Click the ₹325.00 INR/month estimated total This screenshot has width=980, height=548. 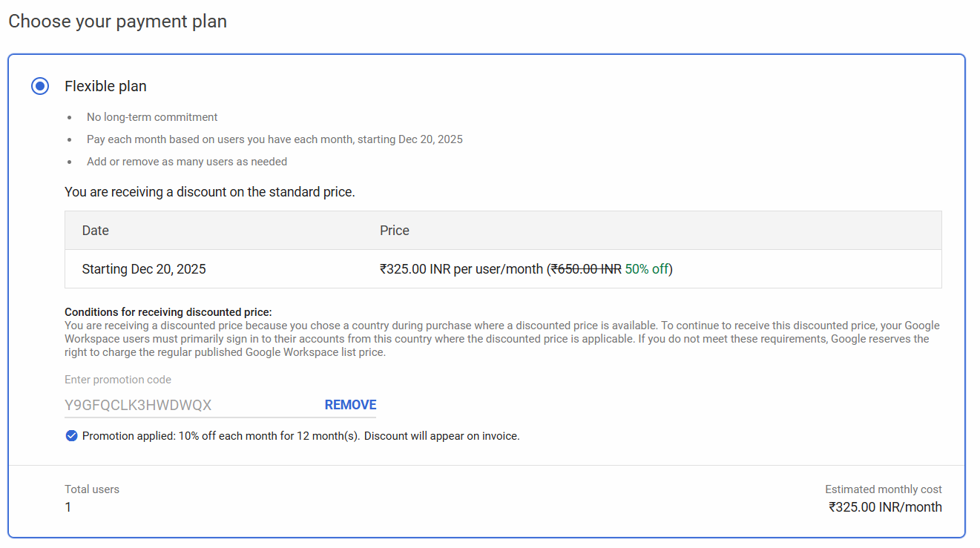pyautogui.click(x=885, y=507)
